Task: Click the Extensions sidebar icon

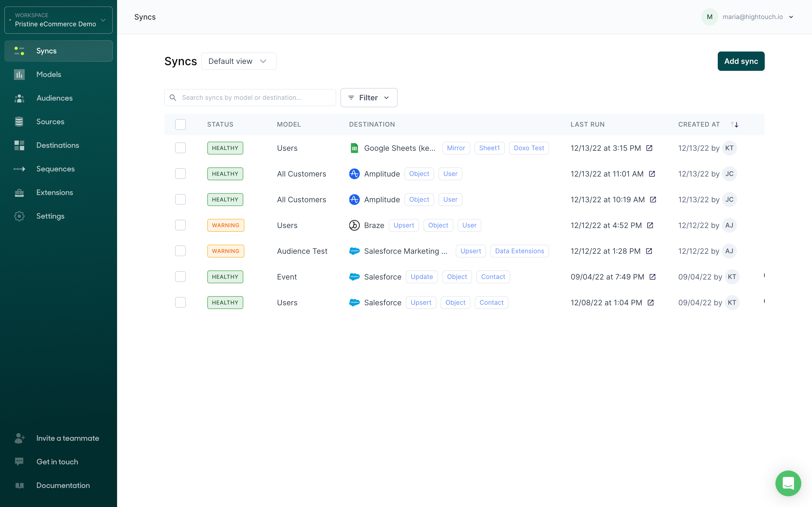Action: 19,192
